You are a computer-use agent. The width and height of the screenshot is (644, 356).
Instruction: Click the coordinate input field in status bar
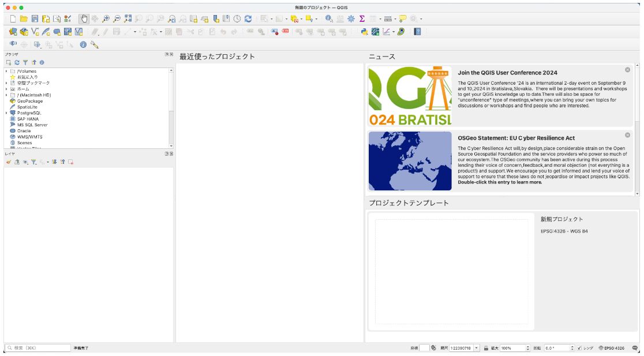[x=424, y=348]
